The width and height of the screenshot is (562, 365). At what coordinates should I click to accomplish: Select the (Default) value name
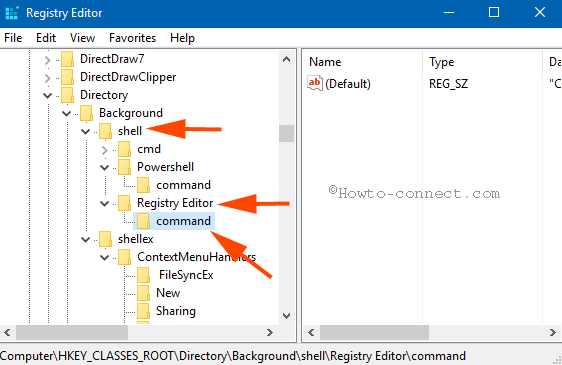pyautogui.click(x=348, y=84)
